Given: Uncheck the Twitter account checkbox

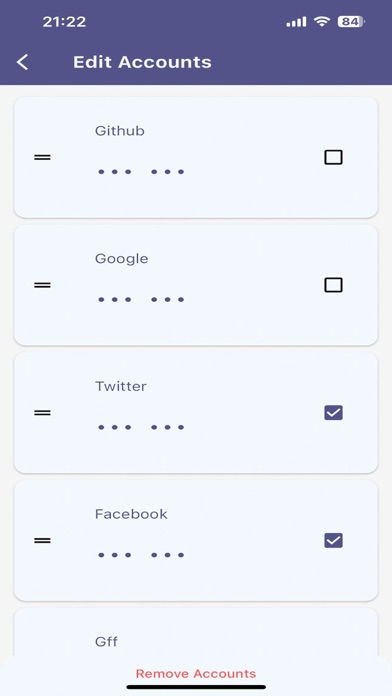Looking at the screenshot, I should [333, 413].
